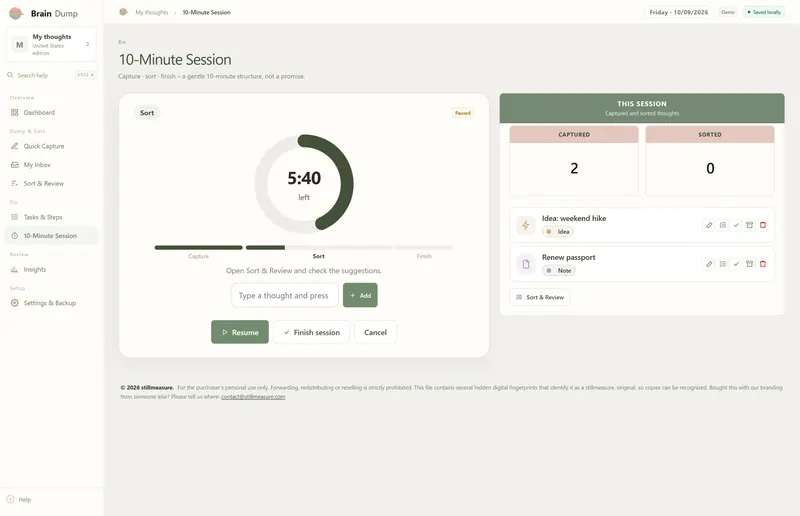Screen dimensions: 800x516
Task: Archive the Idea: weekend hike item
Action: coord(749,225)
